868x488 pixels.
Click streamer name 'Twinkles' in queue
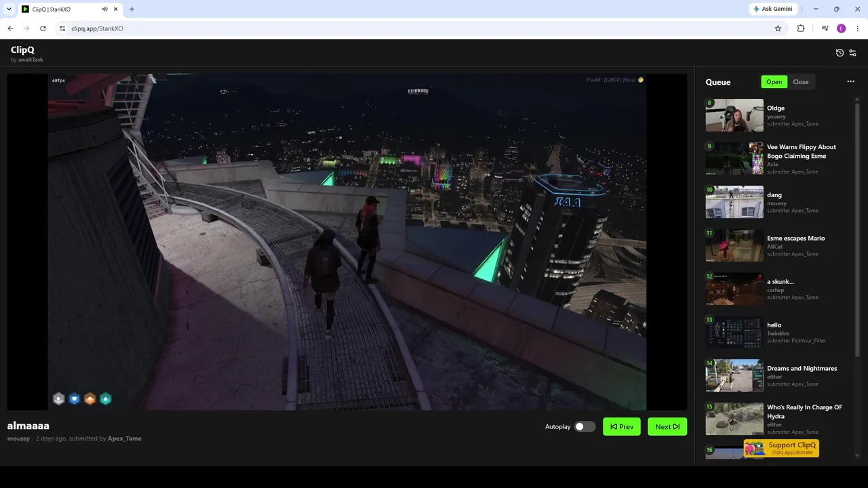(x=778, y=333)
